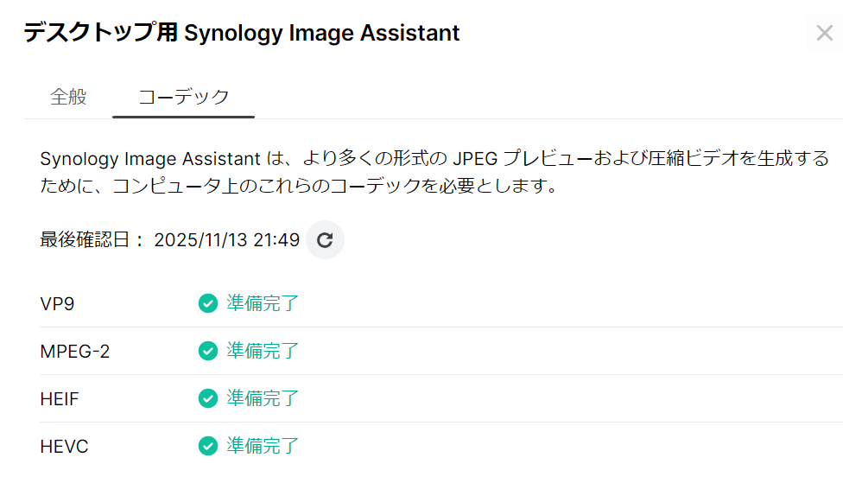Select the HEIF codec name label
The image size is (868, 483).
click(60, 399)
